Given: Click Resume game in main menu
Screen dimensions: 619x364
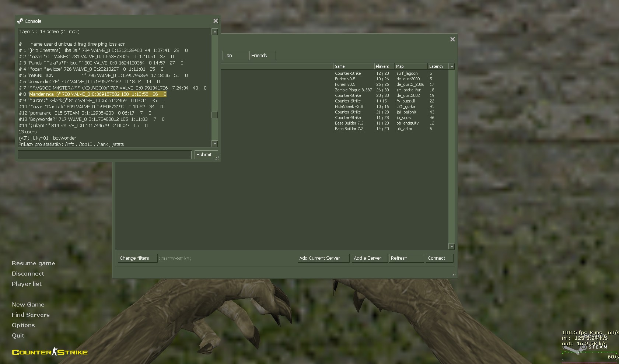Looking at the screenshot, I should (x=33, y=263).
